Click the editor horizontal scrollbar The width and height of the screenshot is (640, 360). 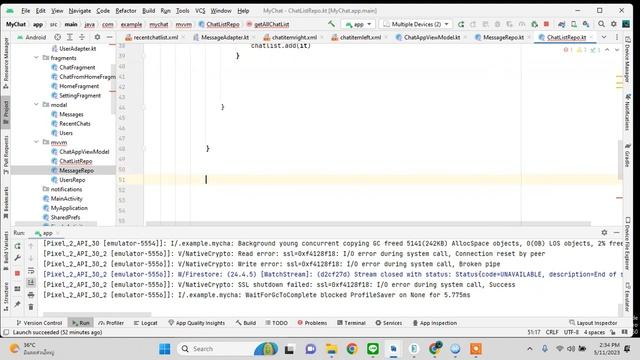[368, 224]
